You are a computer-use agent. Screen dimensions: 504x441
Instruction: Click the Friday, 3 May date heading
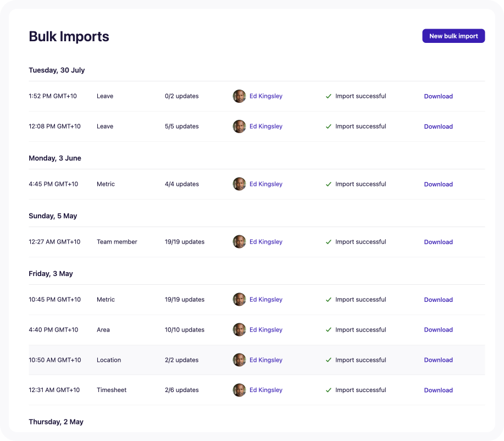click(x=51, y=273)
